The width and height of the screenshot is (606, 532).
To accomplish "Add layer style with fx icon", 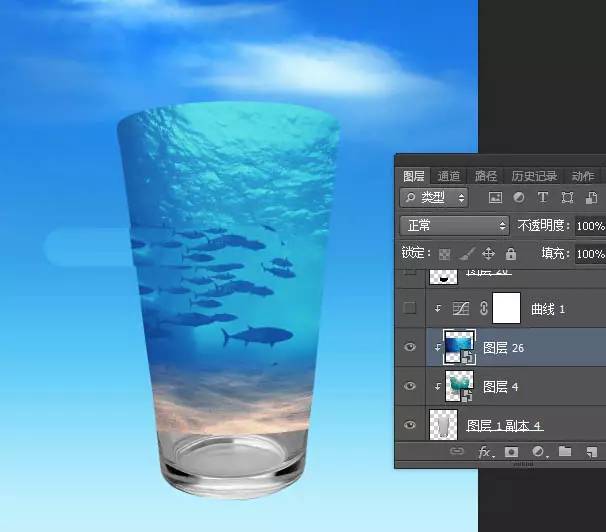I will 485,452.
